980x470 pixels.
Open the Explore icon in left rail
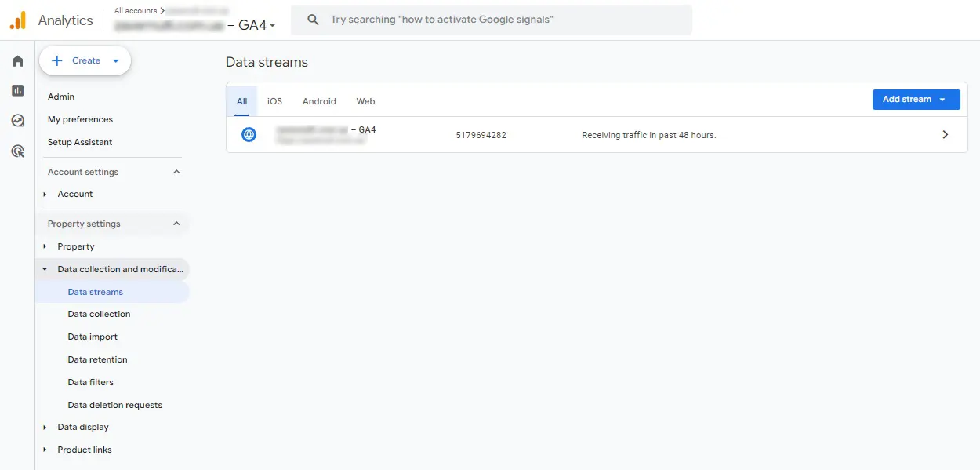tap(17, 121)
